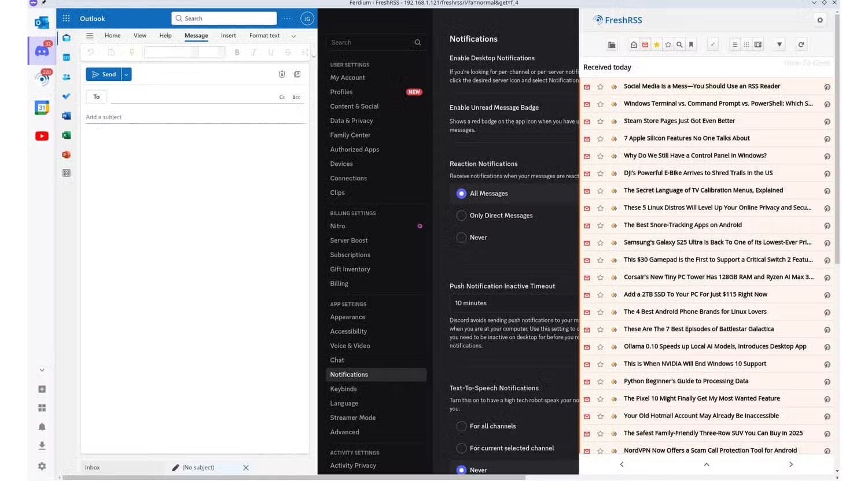Open YouTube service in Ferdium sidebar

click(42, 136)
